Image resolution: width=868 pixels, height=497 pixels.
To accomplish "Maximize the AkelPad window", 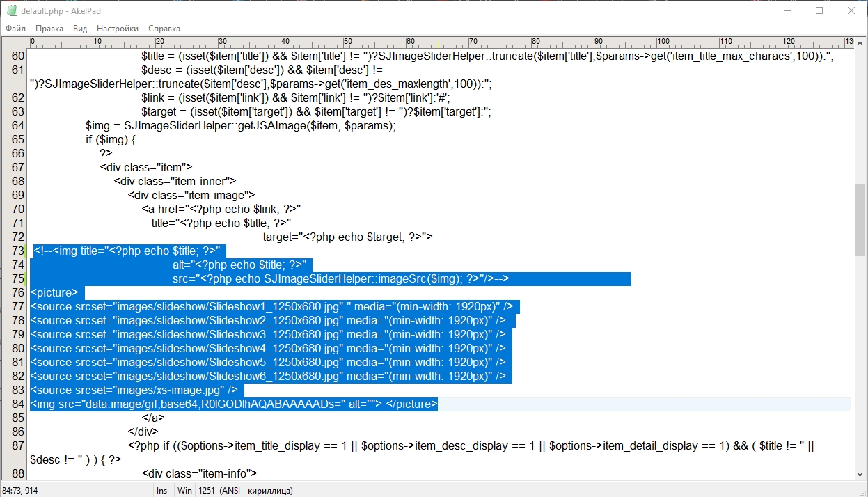I will pos(819,10).
